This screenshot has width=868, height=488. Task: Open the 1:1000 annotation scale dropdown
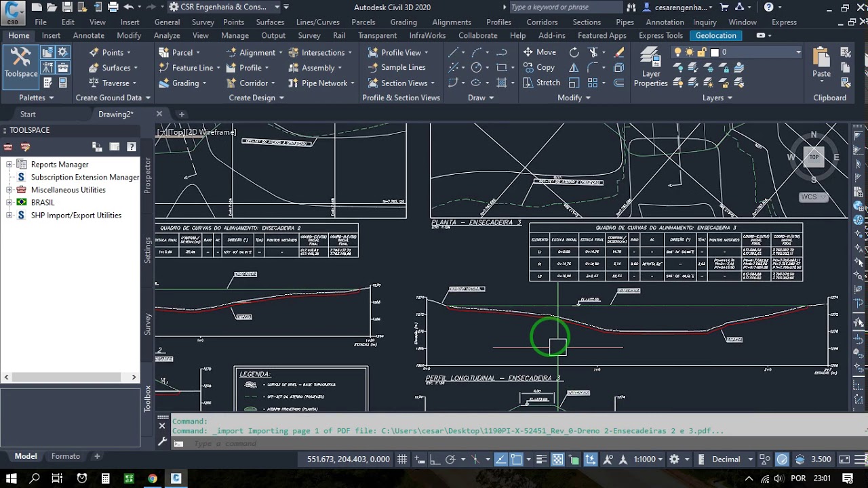click(648, 459)
